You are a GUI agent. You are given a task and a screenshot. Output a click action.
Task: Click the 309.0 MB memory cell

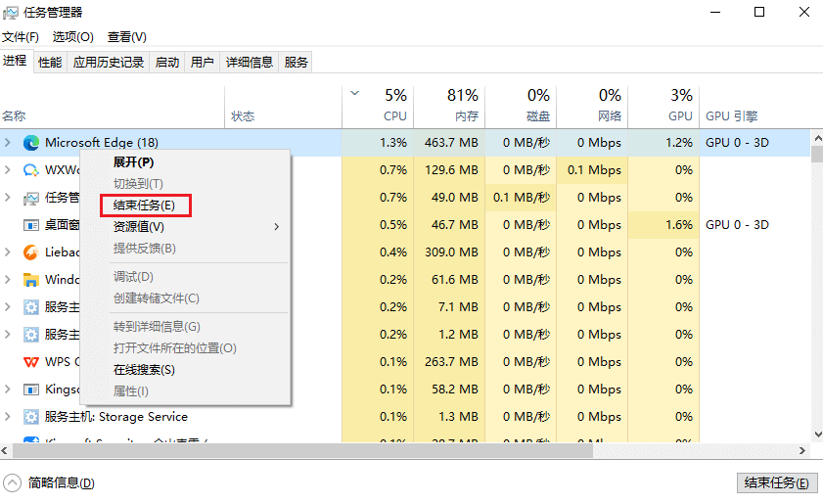click(449, 252)
